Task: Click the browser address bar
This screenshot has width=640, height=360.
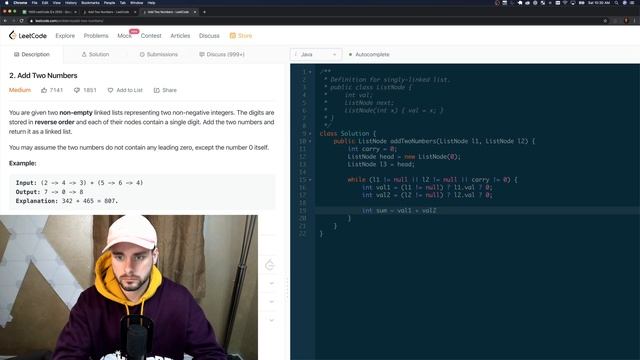Action: (314, 21)
